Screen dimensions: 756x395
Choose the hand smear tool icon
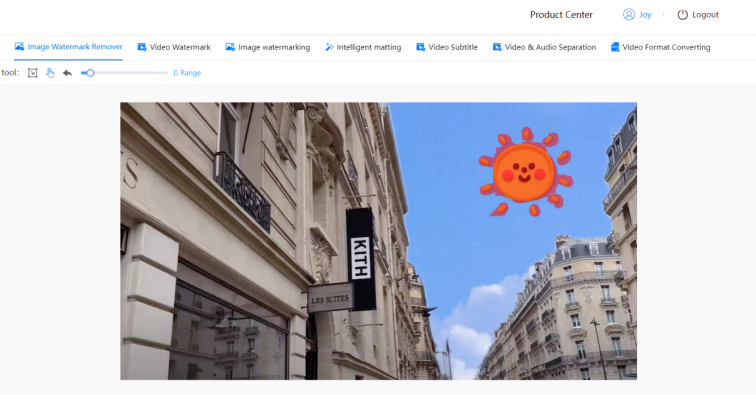(x=50, y=73)
